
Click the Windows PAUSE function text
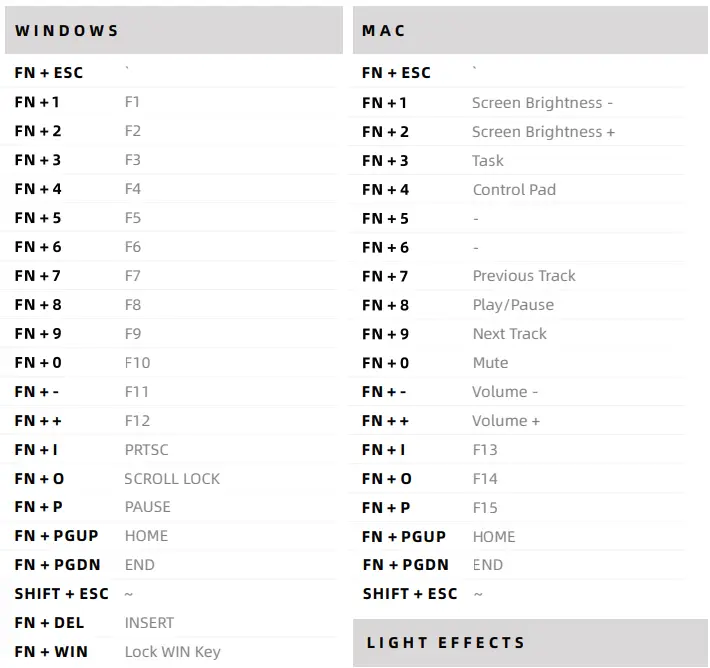[x=147, y=507]
